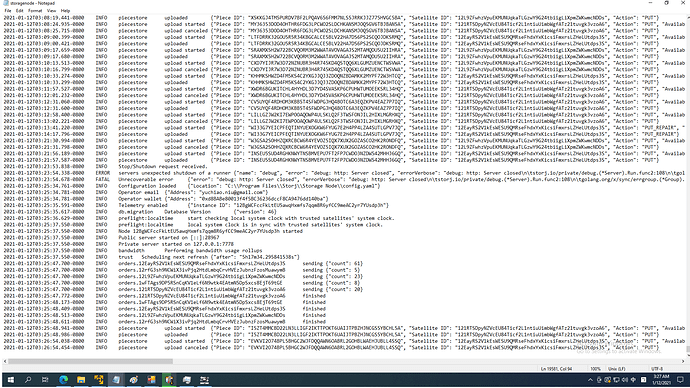The width and height of the screenshot is (690, 388).
Task: Click "Private server started on 127.0.0.1:7778" line
Action: (119, 244)
